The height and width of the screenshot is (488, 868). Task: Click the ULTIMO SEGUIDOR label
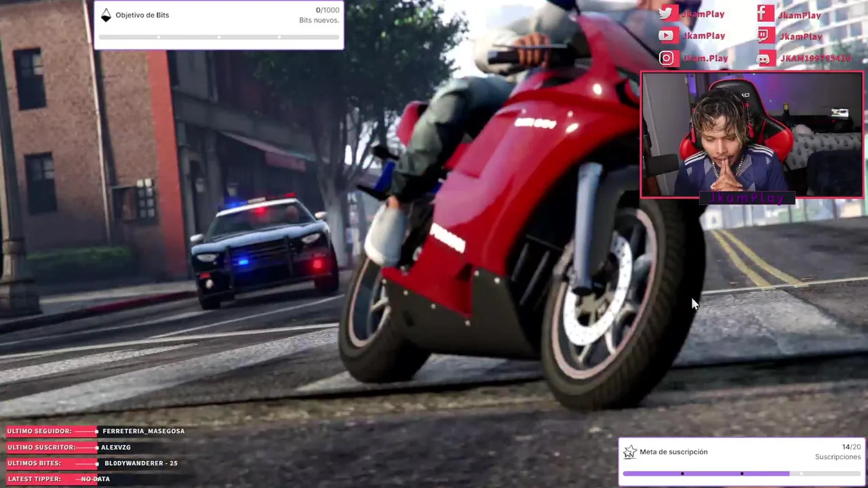coord(39,431)
